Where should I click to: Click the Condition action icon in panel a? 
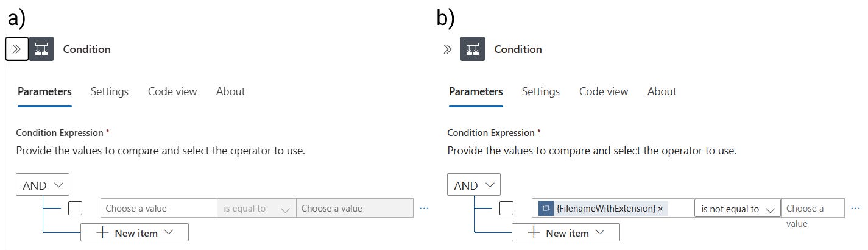point(41,49)
